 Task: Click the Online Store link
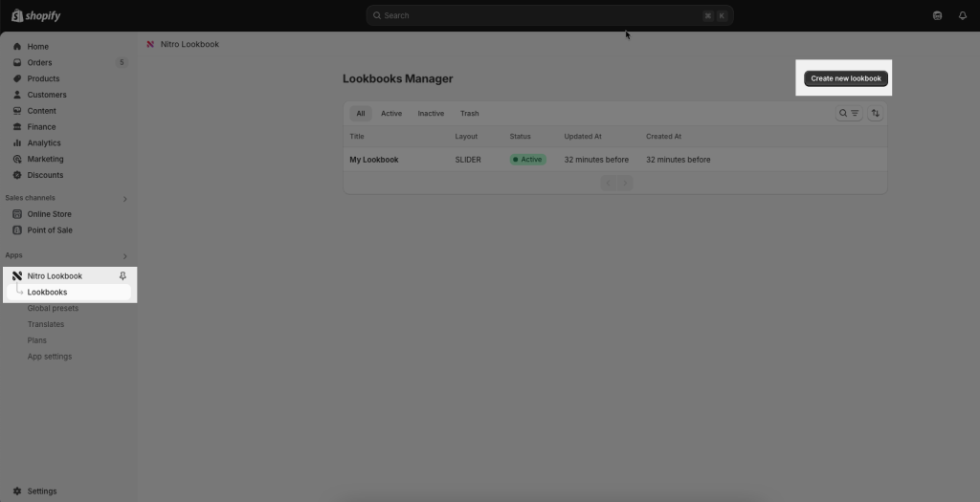pos(50,214)
